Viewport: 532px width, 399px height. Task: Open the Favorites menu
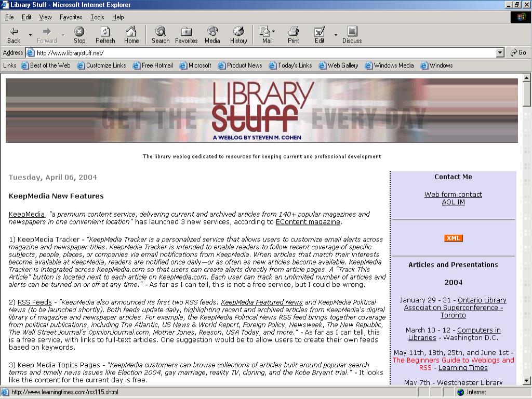click(71, 17)
